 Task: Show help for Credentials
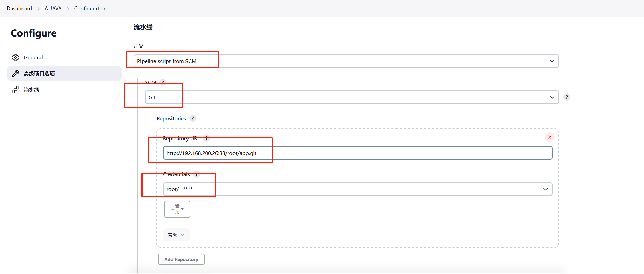[x=197, y=174]
